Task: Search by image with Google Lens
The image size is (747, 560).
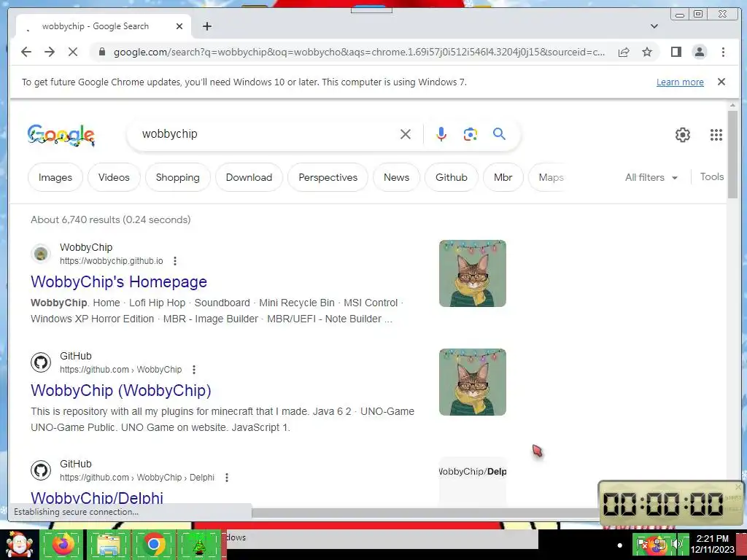Action: click(471, 134)
